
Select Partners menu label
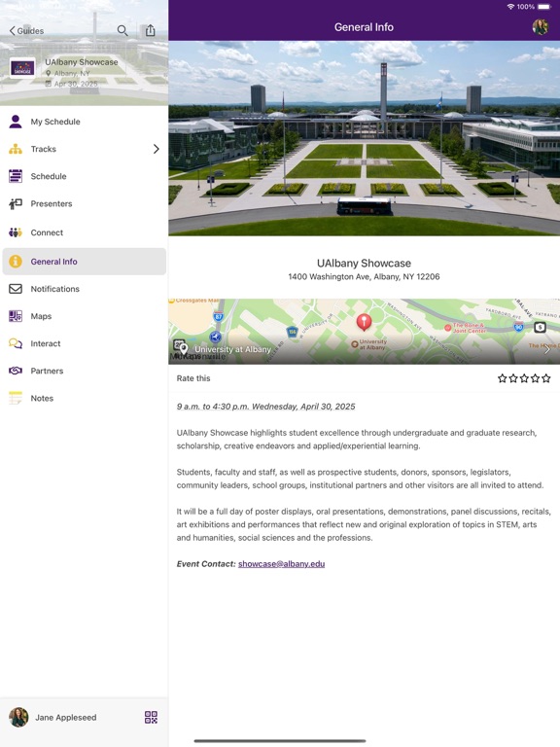tap(47, 371)
